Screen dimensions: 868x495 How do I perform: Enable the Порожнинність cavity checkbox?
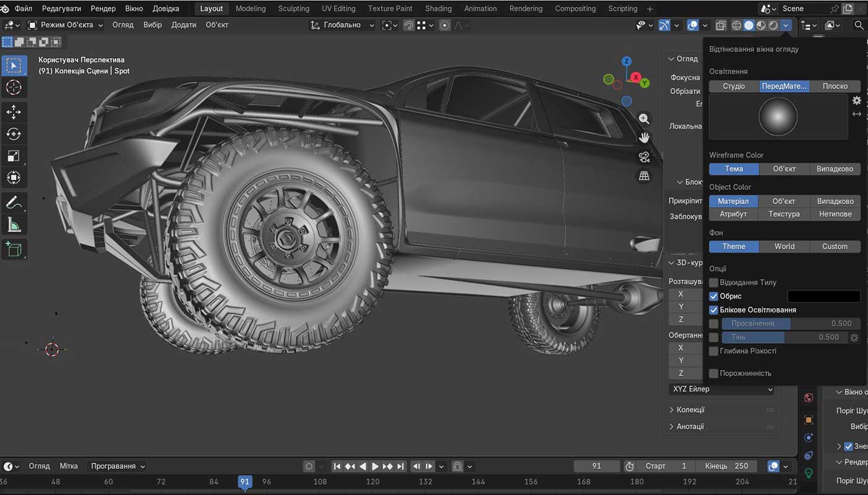pyautogui.click(x=713, y=374)
